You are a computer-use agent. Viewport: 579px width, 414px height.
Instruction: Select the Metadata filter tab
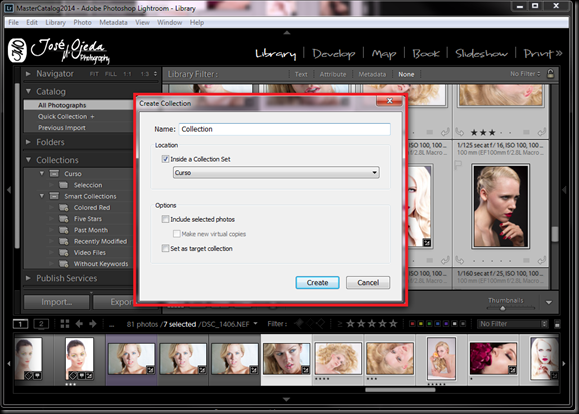[372, 74]
